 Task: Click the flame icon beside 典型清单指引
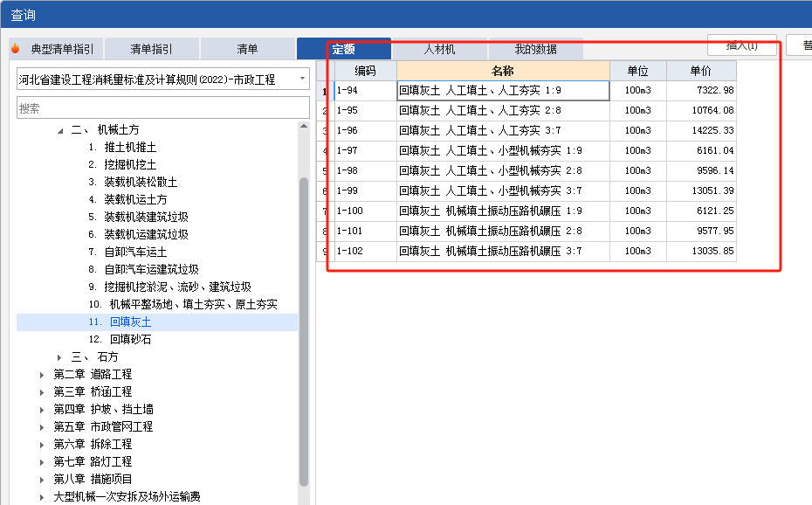click(x=16, y=49)
